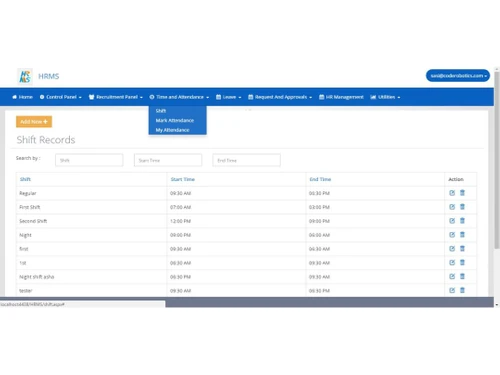The width and height of the screenshot is (500, 375).
Task: Delete the '1st' shift row
Action: pyautogui.click(x=462, y=263)
